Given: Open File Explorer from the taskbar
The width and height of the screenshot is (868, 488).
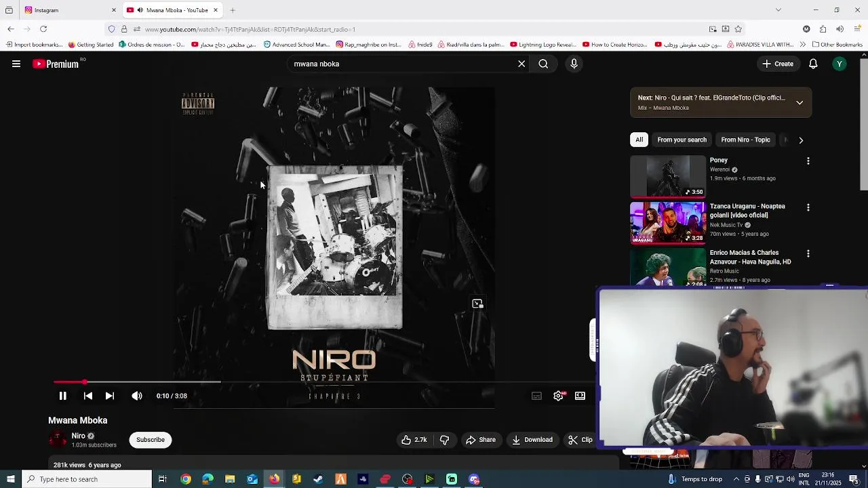Looking at the screenshot, I should pyautogui.click(x=230, y=479).
